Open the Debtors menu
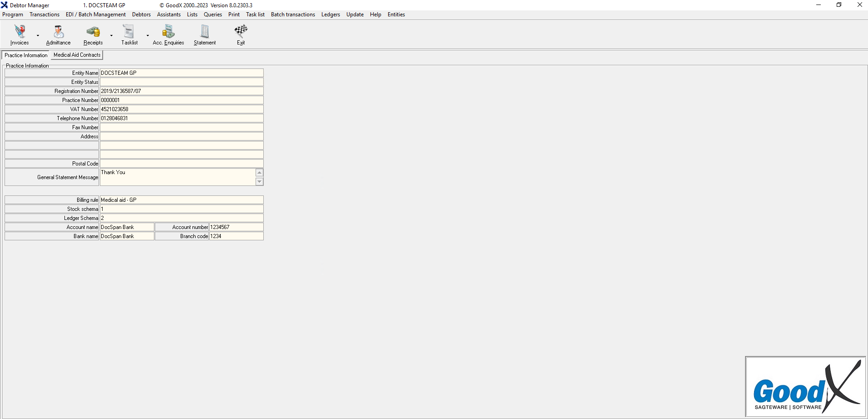 coord(141,15)
